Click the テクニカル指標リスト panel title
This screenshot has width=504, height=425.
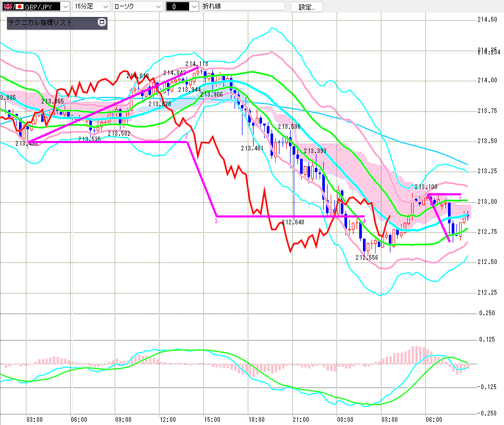pyautogui.click(x=40, y=23)
